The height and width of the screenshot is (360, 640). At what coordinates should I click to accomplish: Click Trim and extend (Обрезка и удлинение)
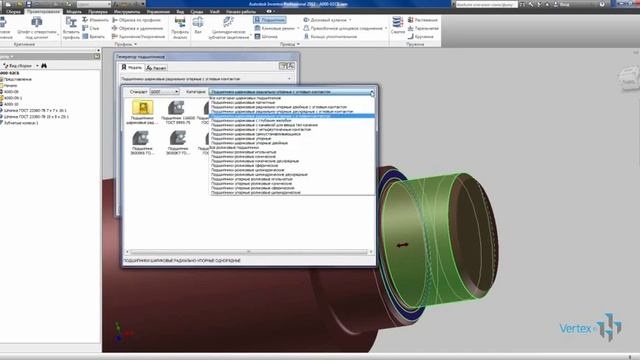coord(138,28)
